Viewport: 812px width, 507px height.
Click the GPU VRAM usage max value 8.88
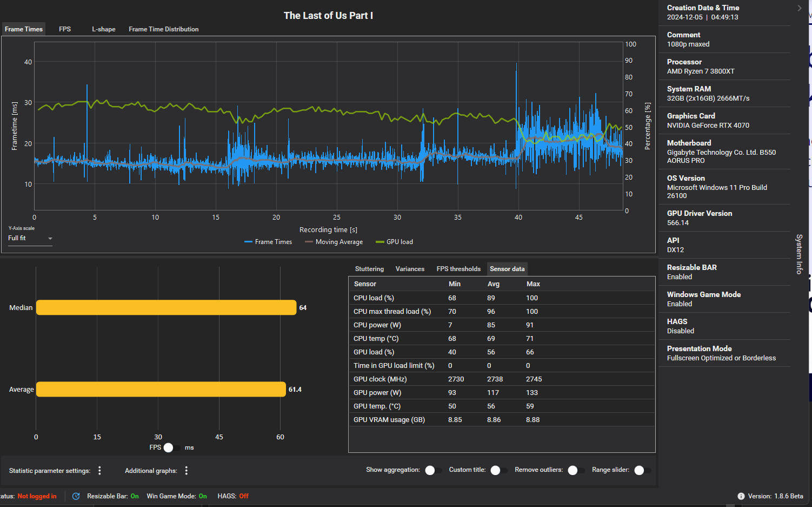click(533, 420)
